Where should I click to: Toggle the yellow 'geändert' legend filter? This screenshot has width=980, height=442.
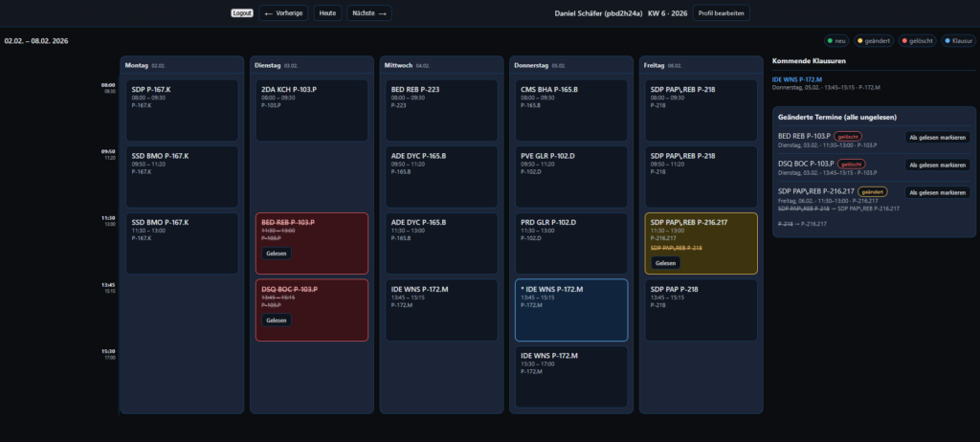click(873, 41)
